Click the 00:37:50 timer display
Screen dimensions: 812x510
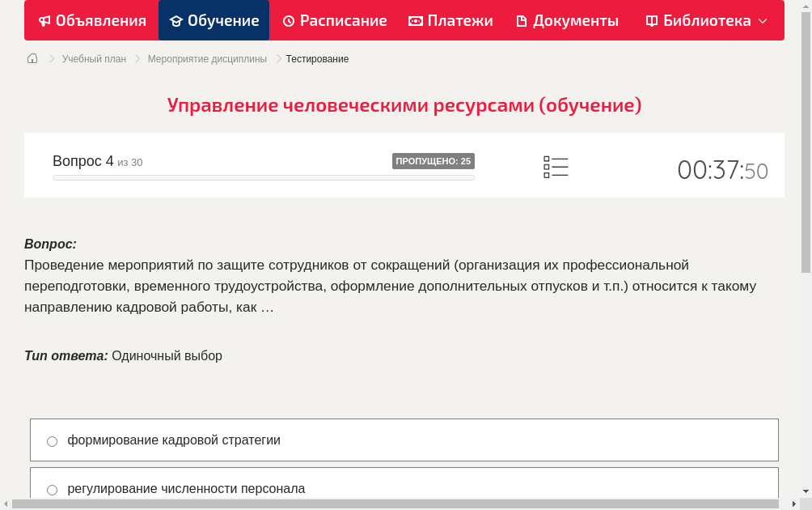[x=722, y=171]
